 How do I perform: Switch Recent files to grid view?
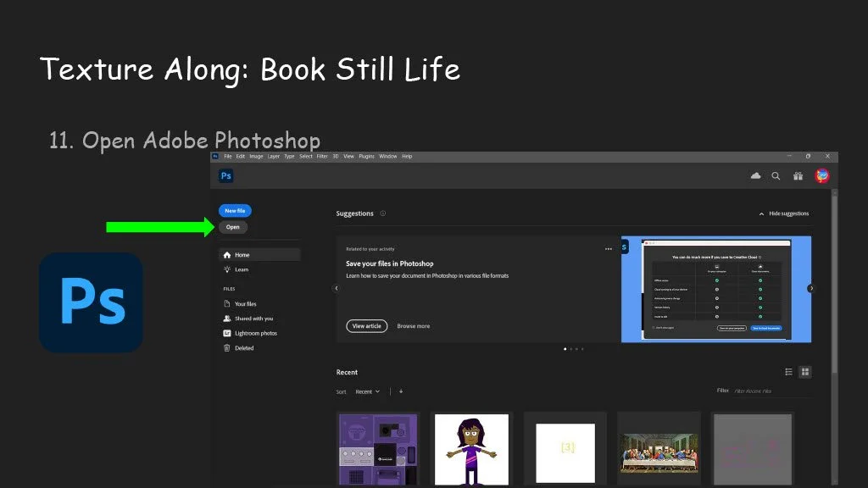[x=805, y=372]
